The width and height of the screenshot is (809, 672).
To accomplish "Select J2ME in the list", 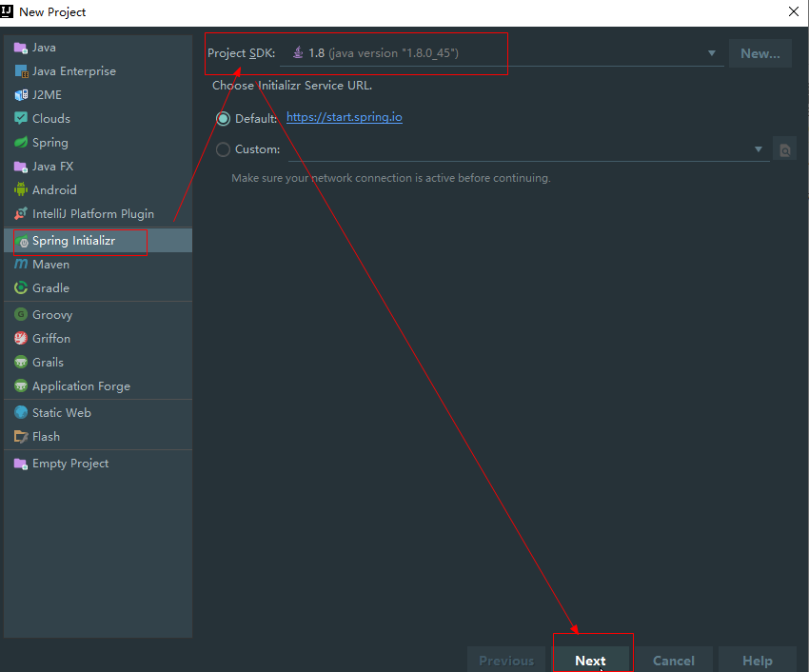I will click(98, 95).
